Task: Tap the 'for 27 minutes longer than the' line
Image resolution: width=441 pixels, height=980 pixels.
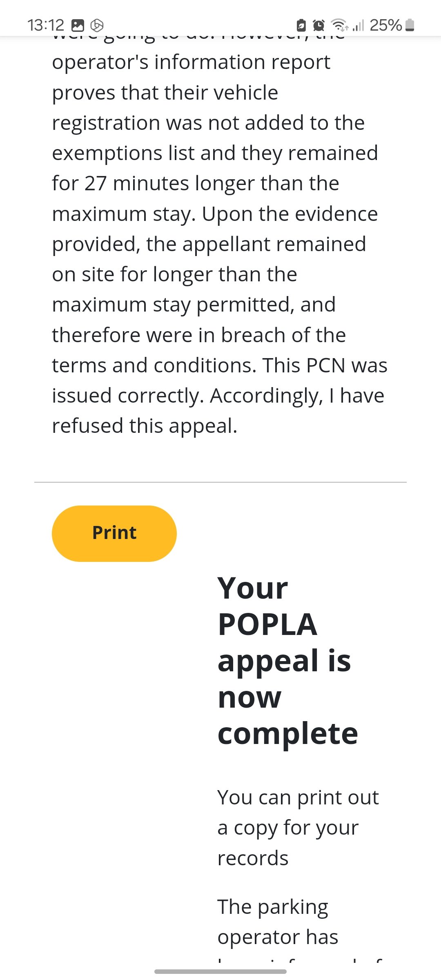Action: click(196, 183)
